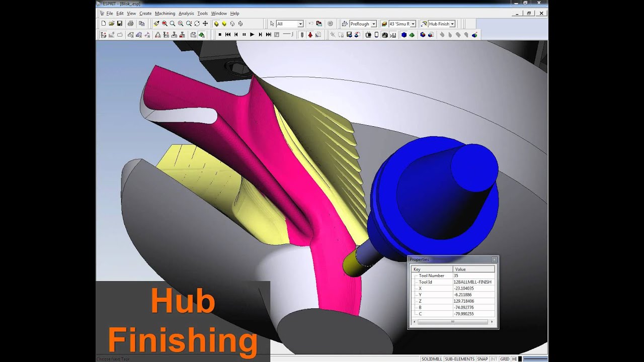Click the save stock floppy icon in simulation toolbar
Viewport: 644px width, 362px height.
[x=349, y=35]
